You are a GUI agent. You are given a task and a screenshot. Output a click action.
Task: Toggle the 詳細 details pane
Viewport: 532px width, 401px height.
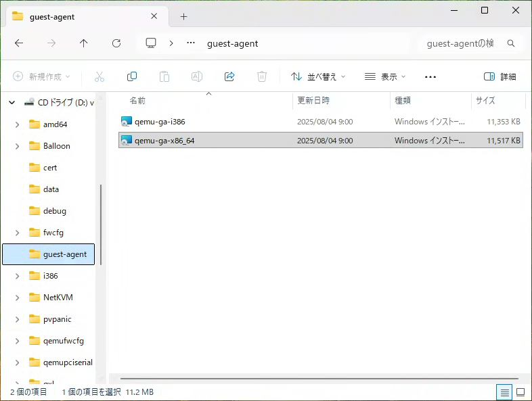tap(500, 76)
